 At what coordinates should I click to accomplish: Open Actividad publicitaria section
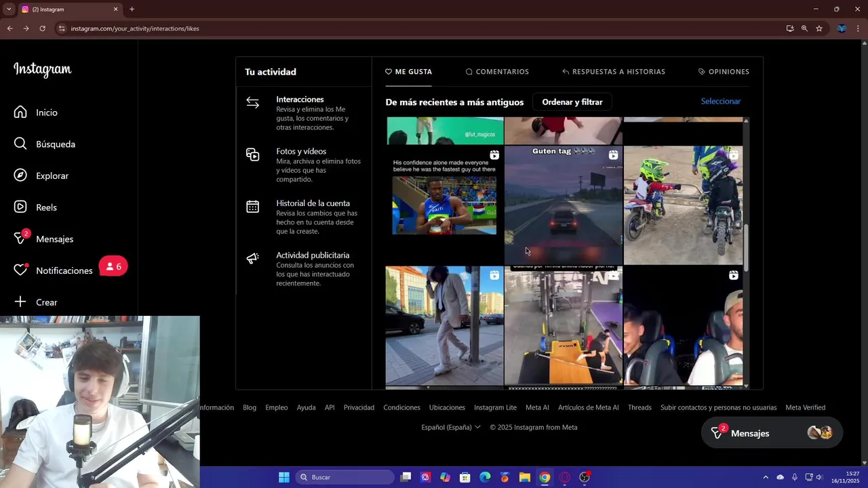pos(304,269)
